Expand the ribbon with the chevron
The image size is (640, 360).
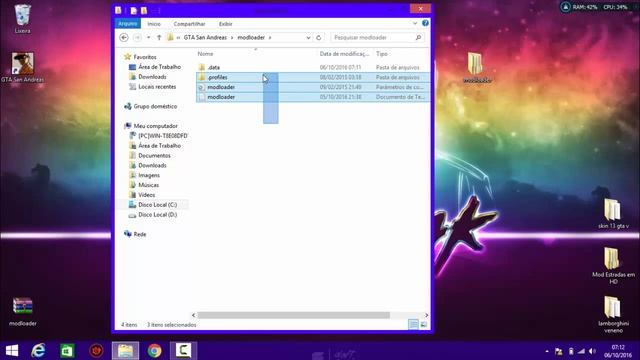pos(415,23)
